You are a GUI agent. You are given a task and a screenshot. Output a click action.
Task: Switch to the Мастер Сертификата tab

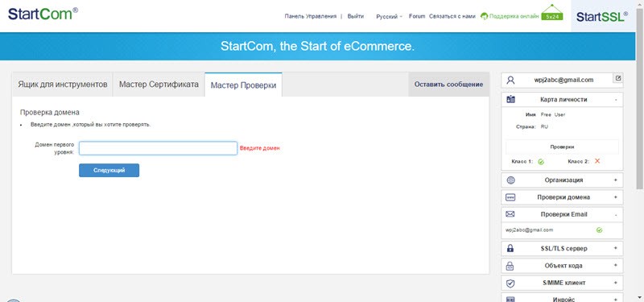(x=159, y=85)
